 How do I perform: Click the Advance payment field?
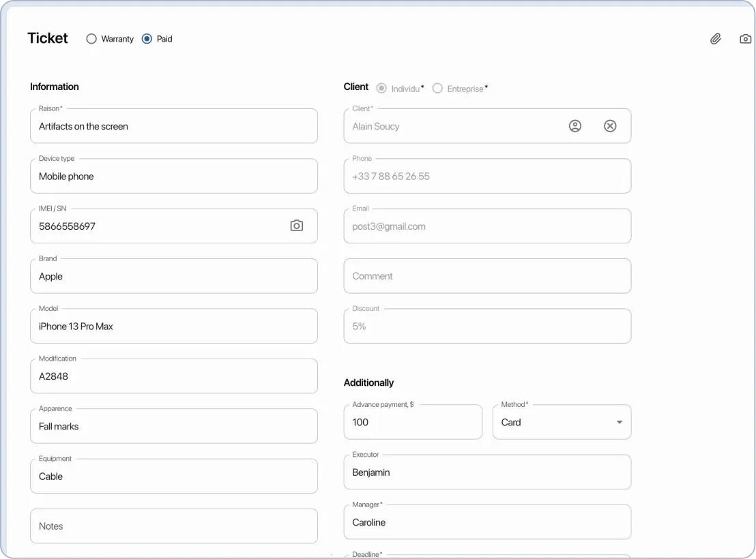(413, 422)
